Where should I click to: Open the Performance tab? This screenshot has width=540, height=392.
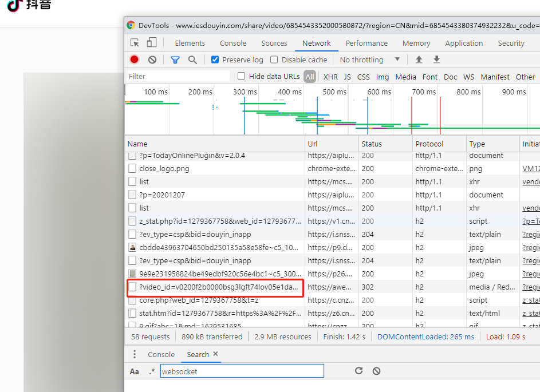(366, 43)
